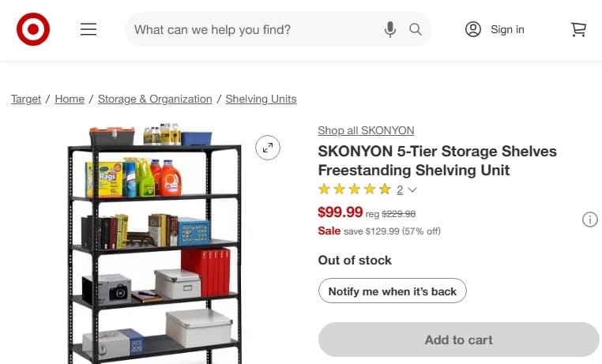This screenshot has width=602, height=364.
Task: Click the account profile icon
Action: tap(473, 29)
